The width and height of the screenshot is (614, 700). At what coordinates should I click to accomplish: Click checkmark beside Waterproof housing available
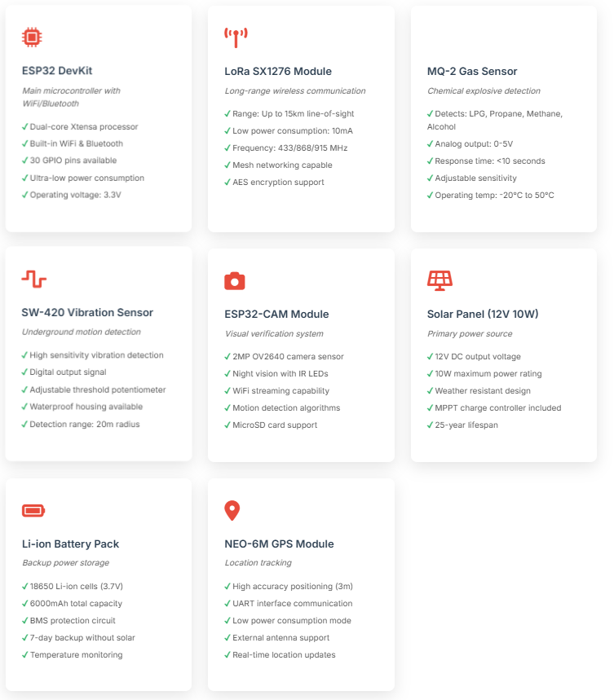point(24,407)
